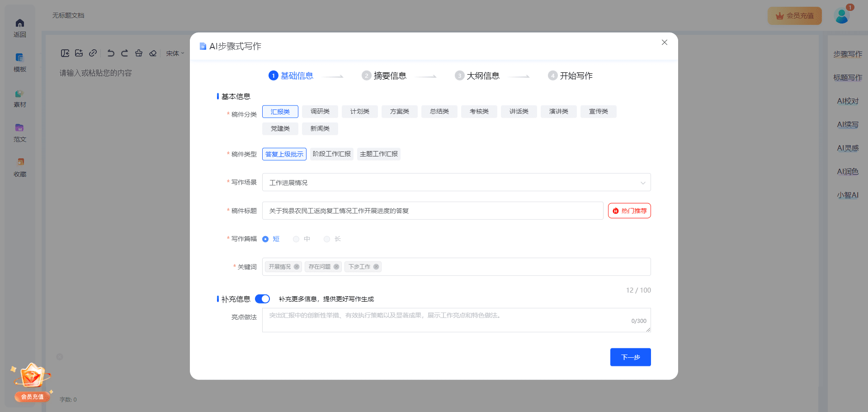The image size is (868, 412).
Task: Click the redo arrow icon
Action: [x=125, y=53]
